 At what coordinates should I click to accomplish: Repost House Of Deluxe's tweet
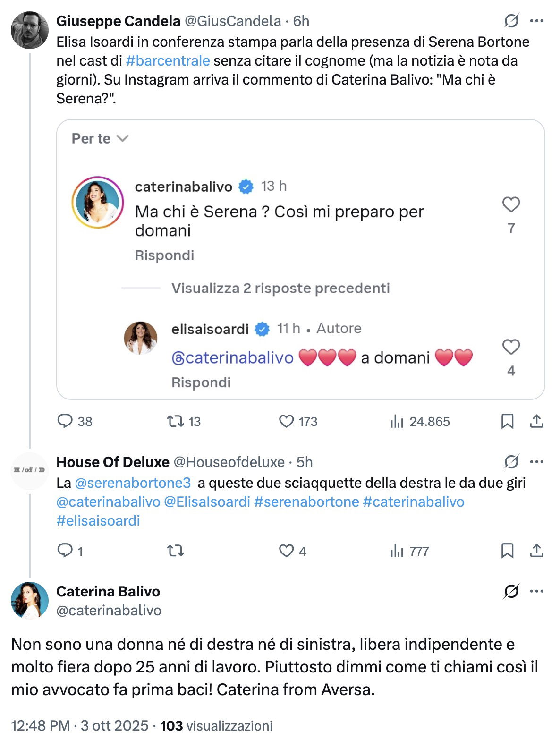coord(176,551)
